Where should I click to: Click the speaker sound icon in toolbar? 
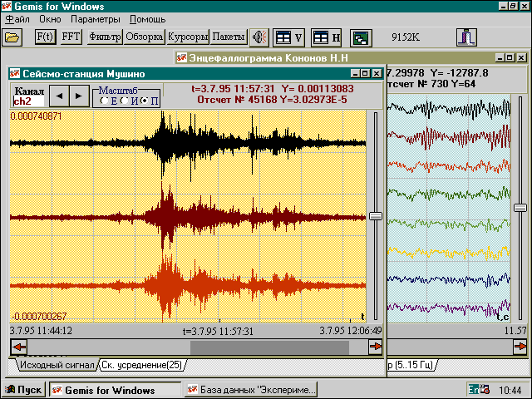coord(260,37)
